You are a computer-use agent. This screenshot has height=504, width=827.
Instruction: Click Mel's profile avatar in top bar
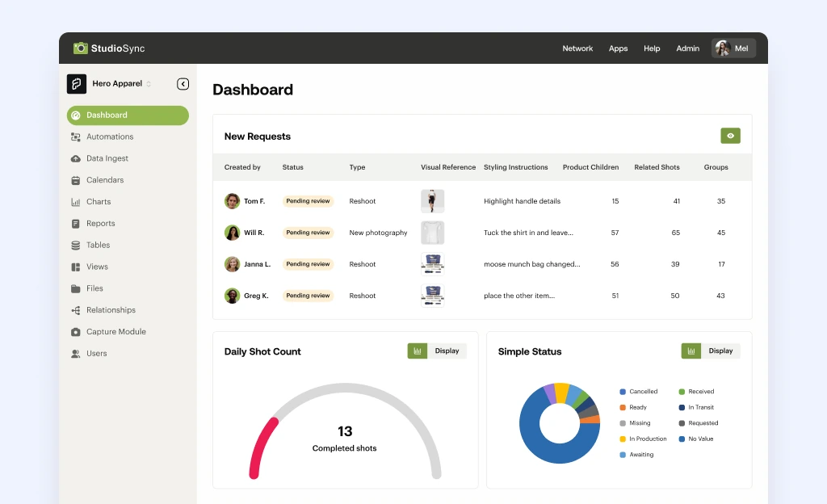pyautogui.click(x=723, y=48)
